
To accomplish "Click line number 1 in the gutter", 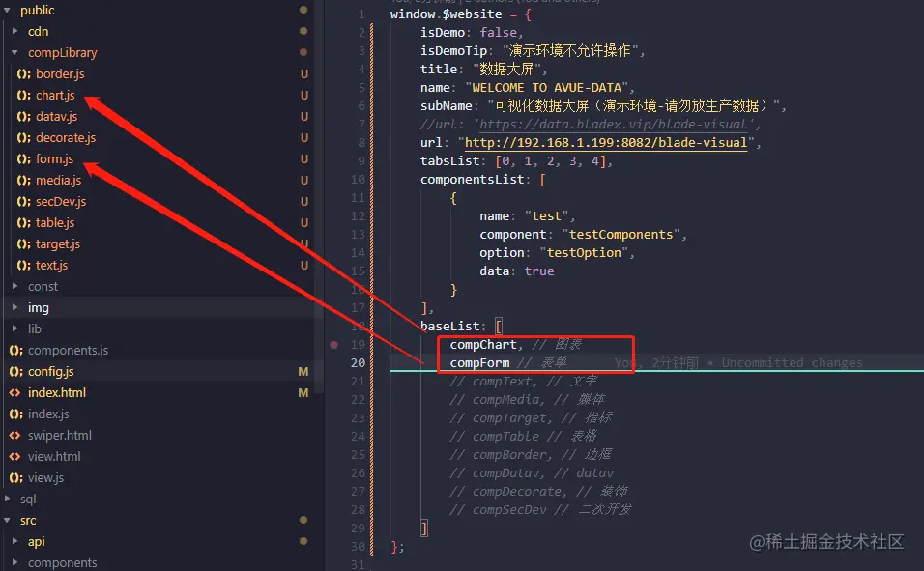I will click(x=361, y=14).
